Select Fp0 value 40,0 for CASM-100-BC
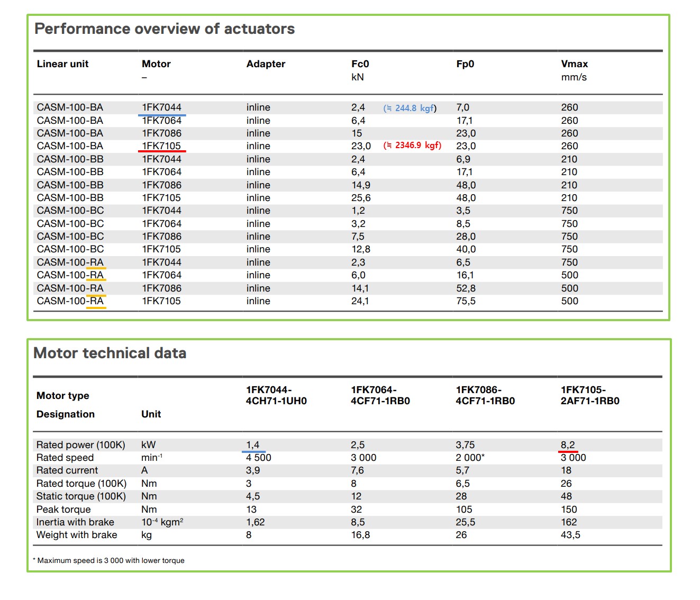Screen dimensions: 700x600 (466, 249)
